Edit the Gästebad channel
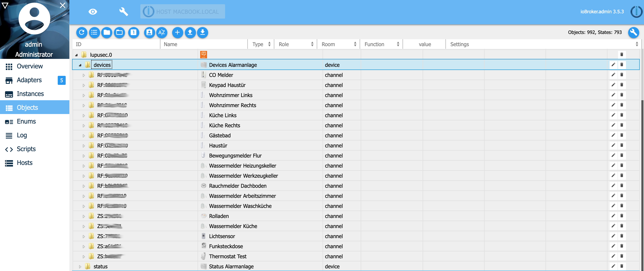The image size is (644, 271). (x=613, y=135)
